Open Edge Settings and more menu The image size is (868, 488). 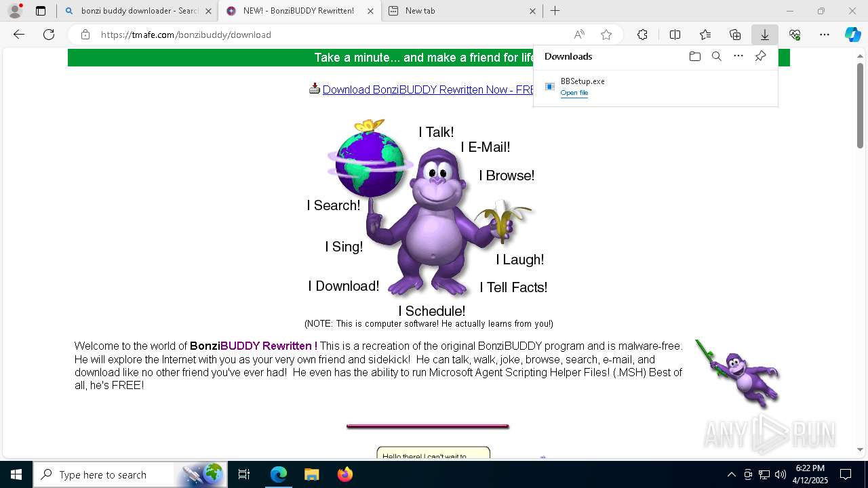click(825, 35)
